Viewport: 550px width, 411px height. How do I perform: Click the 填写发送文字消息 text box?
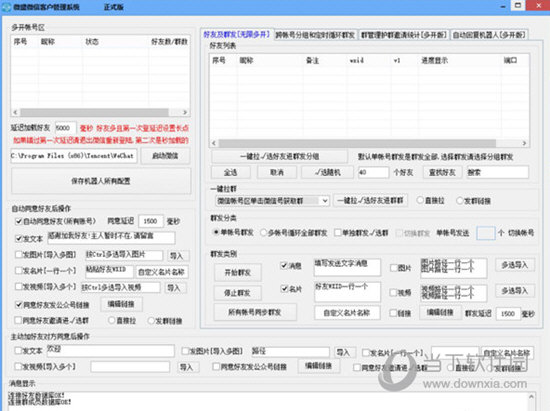pos(347,267)
